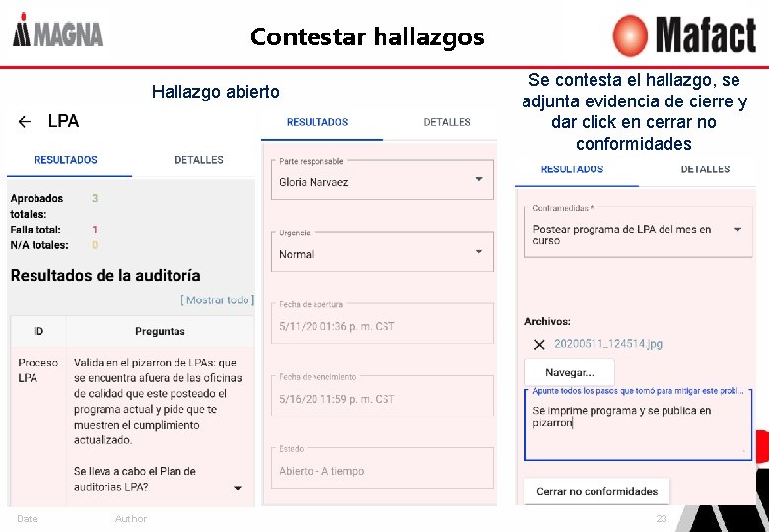Click the Fecha de apertura field
Viewport: 769px width, 532px height.
[383, 324]
